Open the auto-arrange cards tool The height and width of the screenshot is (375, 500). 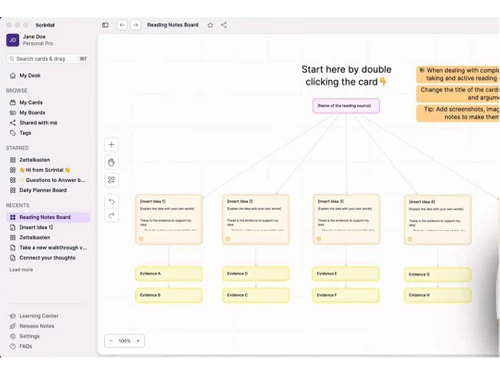(x=111, y=180)
